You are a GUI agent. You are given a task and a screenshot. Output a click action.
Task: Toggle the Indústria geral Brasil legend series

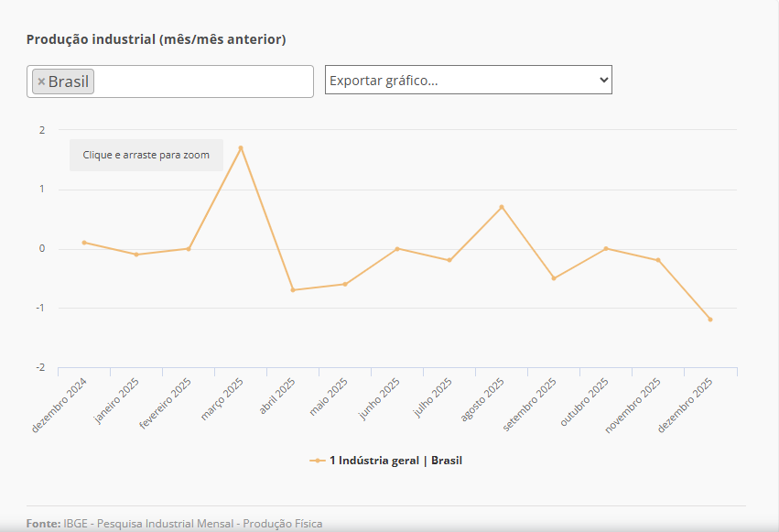pyautogui.click(x=395, y=461)
